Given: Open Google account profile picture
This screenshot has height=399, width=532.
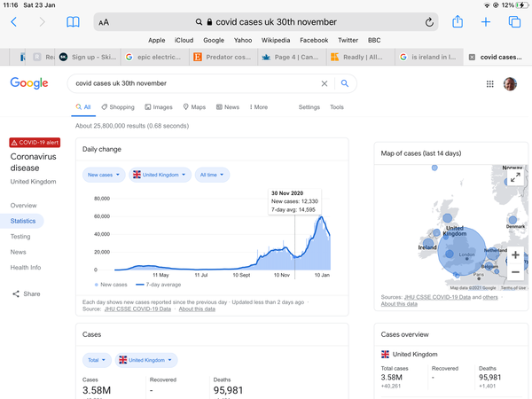Looking at the screenshot, I should coord(510,84).
